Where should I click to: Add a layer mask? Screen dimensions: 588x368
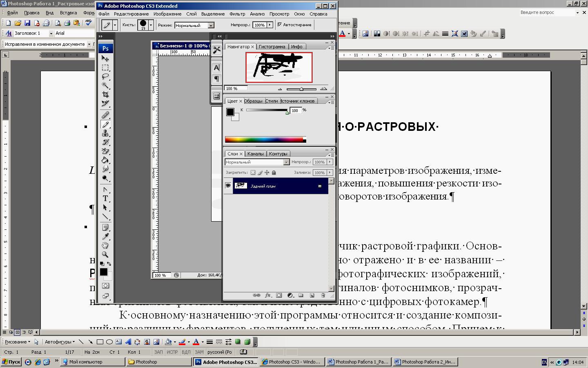(x=279, y=295)
